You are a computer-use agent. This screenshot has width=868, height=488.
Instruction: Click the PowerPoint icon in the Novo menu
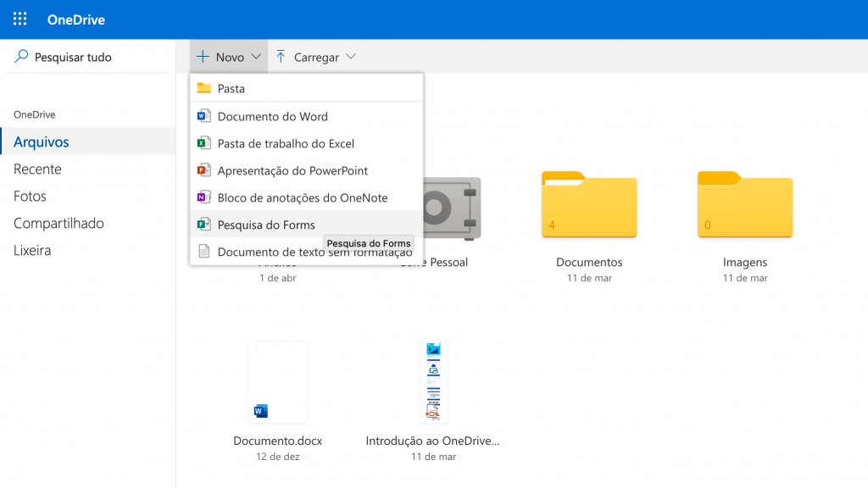203,169
